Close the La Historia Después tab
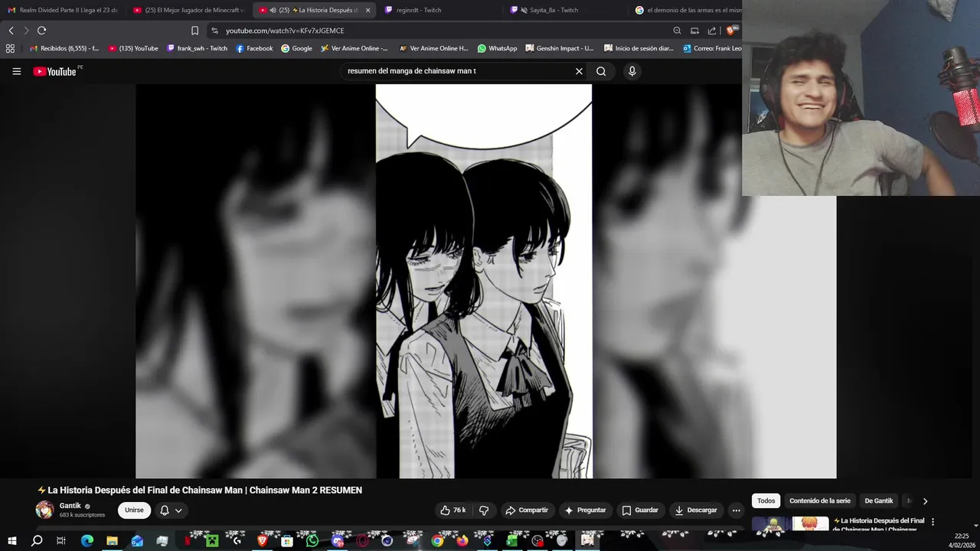Screen dimensions: 980x551 tap(367, 10)
